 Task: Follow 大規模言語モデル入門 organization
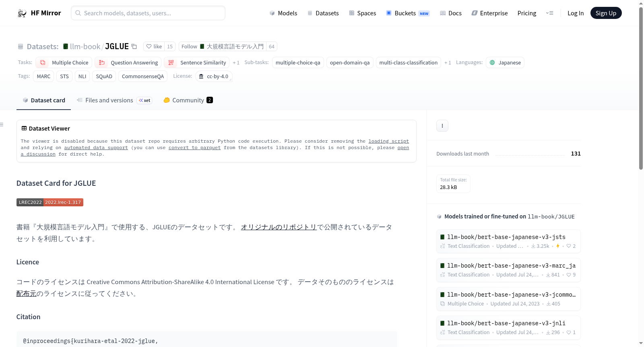point(223,47)
